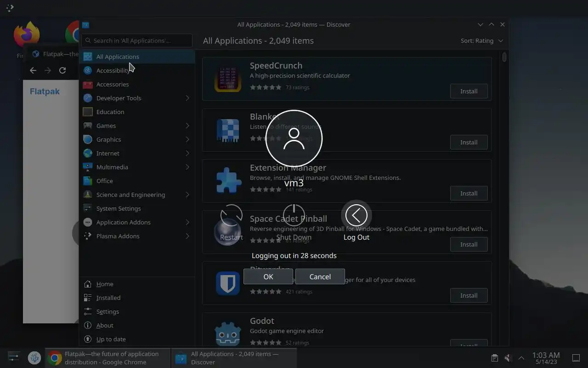Screen dimensions: 588x368
Task: Open Firefox desktop shortcut
Action: point(26,34)
